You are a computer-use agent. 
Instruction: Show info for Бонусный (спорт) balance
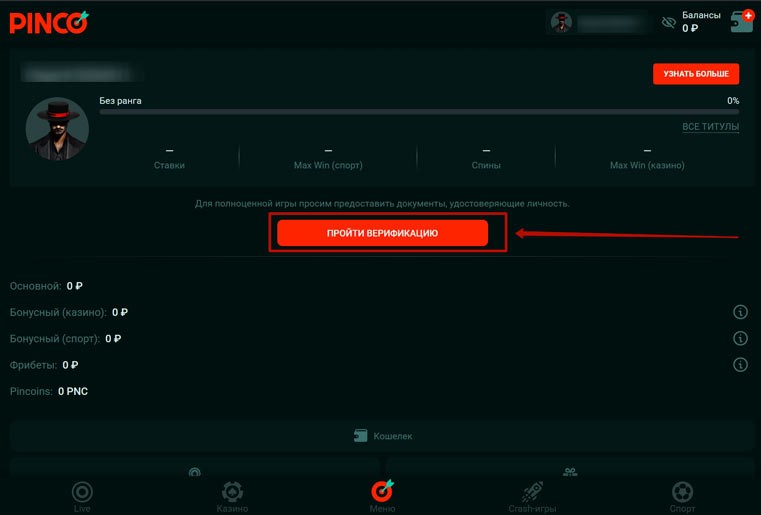pos(740,338)
